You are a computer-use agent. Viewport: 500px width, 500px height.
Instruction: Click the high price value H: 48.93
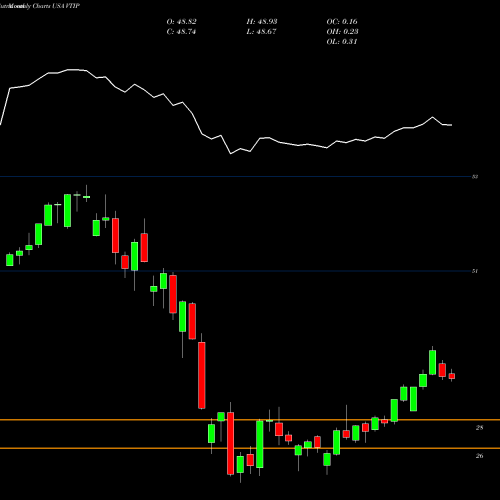click(x=262, y=22)
